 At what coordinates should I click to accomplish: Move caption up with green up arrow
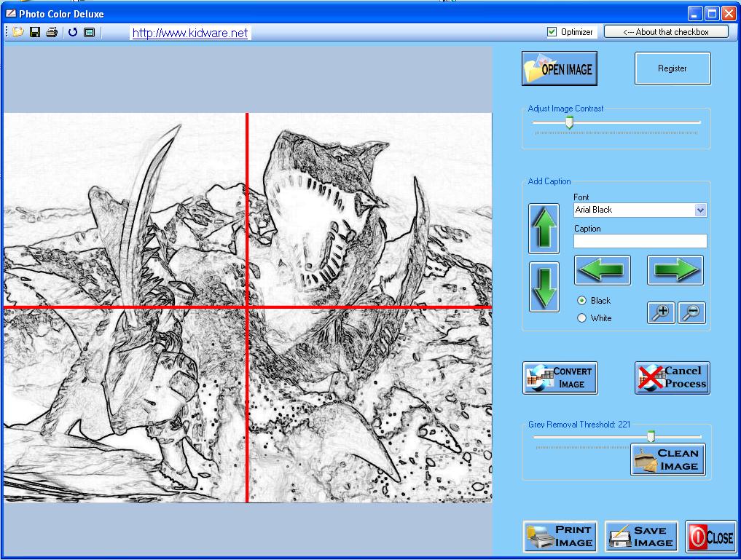[544, 229]
